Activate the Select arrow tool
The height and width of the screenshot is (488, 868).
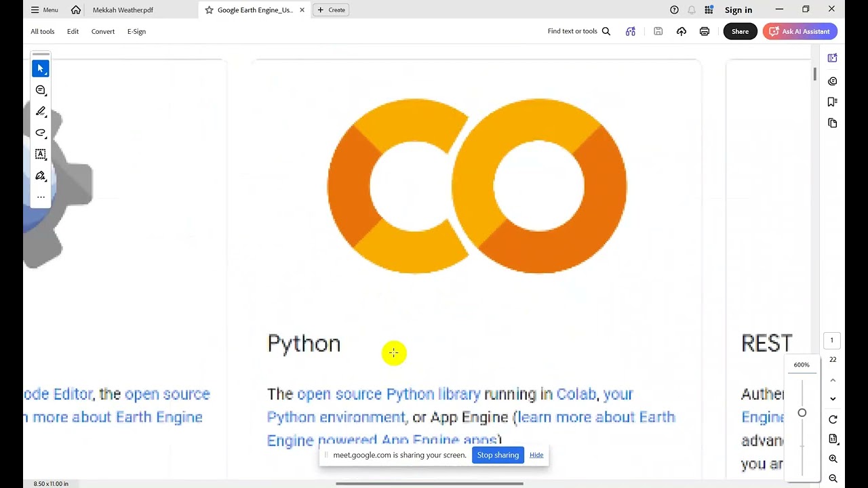coord(41,68)
